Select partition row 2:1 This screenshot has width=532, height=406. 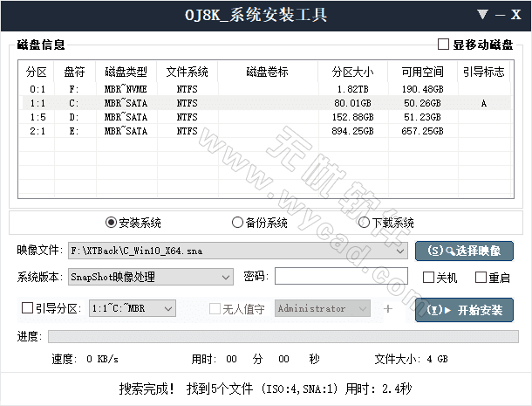pos(265,131)
